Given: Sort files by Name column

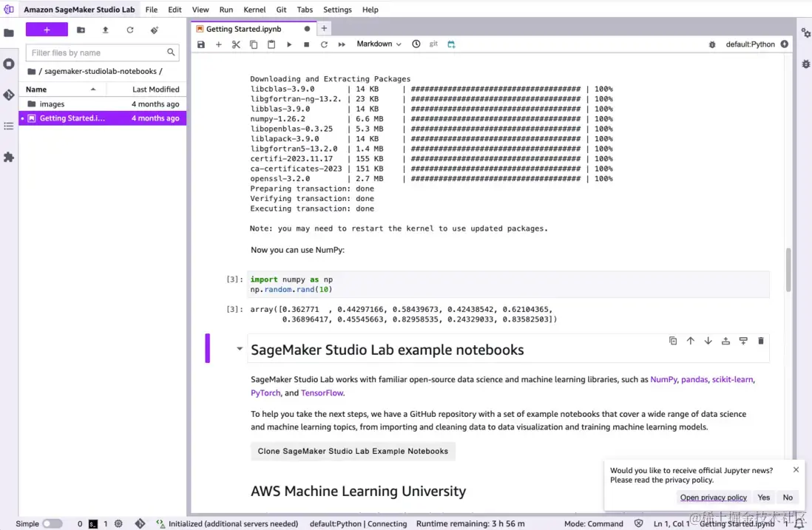Looking at the screenshot, I should pos(61,89).
